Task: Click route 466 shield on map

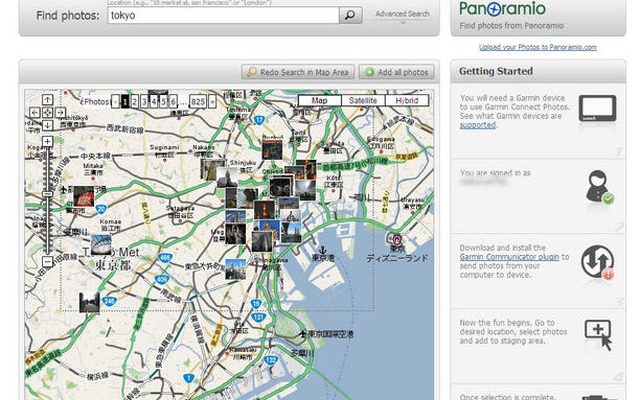Action: (x=165, y=258)
